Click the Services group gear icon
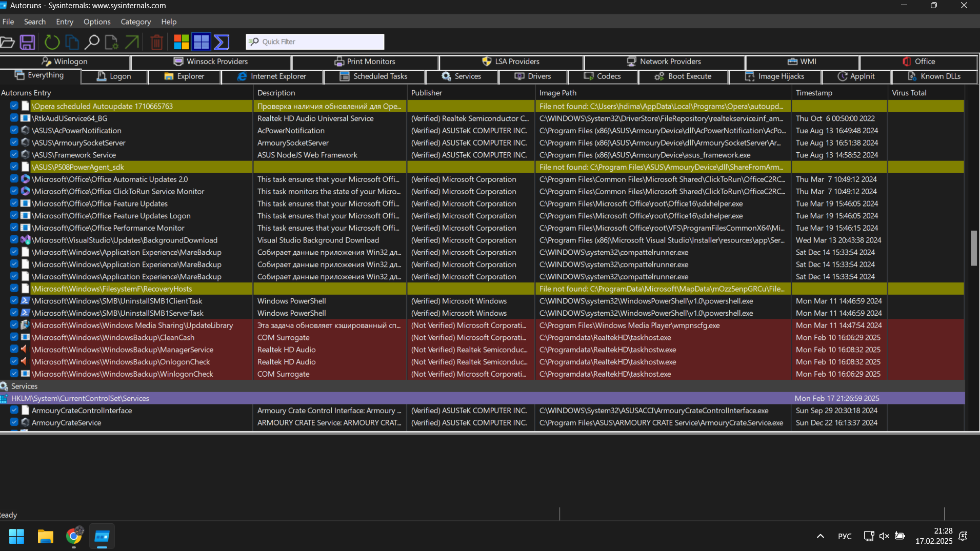The image size is (980, 551). (x=4, y=386)
